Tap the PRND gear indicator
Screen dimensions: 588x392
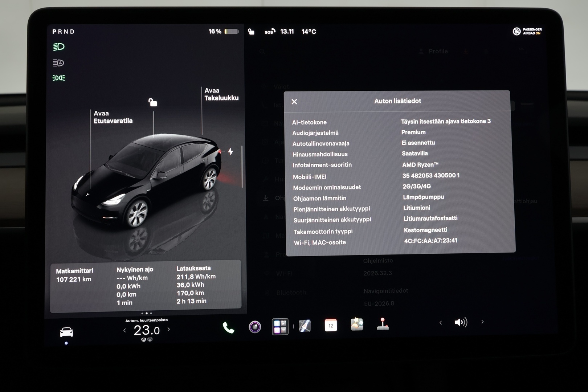click(x=64, y=32)
